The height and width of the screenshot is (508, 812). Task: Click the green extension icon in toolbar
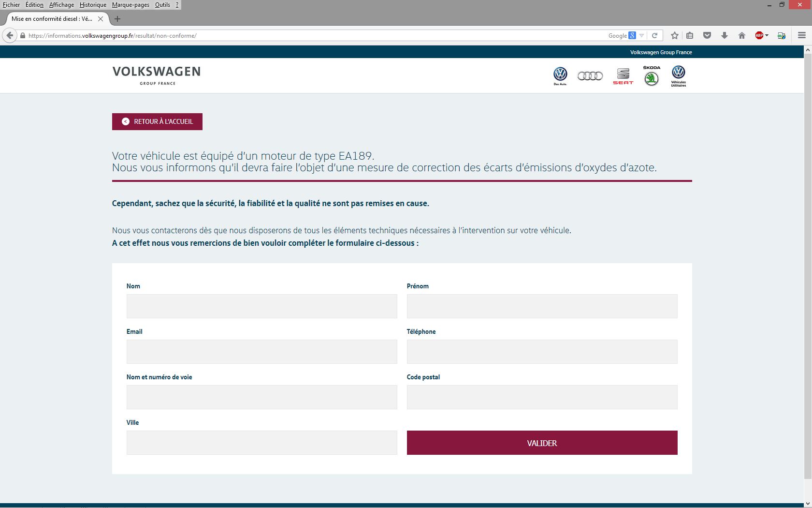pyautogui.click(x=782, y=35)
